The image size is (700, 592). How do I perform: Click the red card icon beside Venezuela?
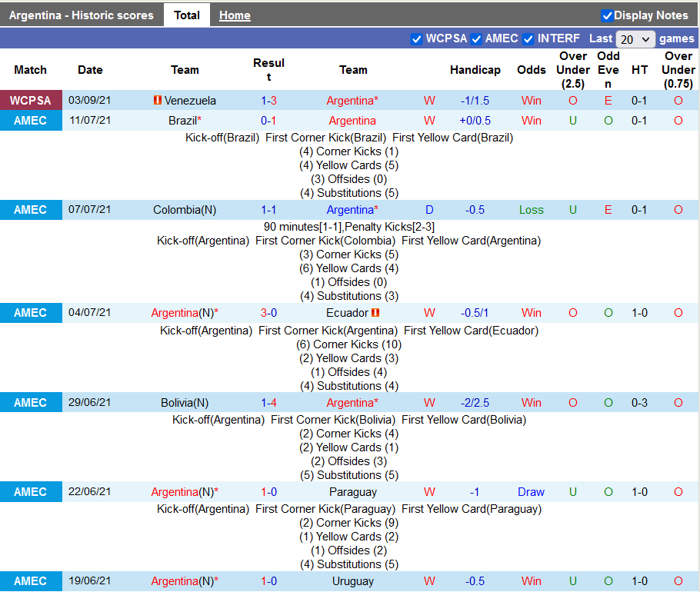click(x=157, y=101)
